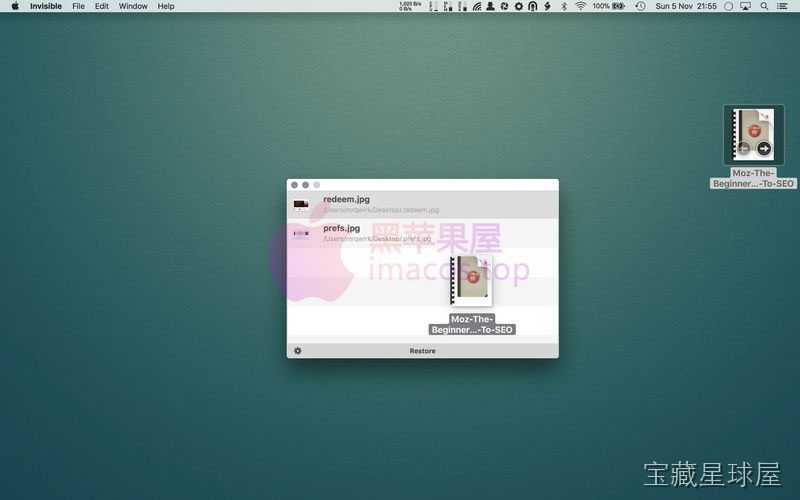
Task: Open the Invisible application menu
Action: pos(46,6)
